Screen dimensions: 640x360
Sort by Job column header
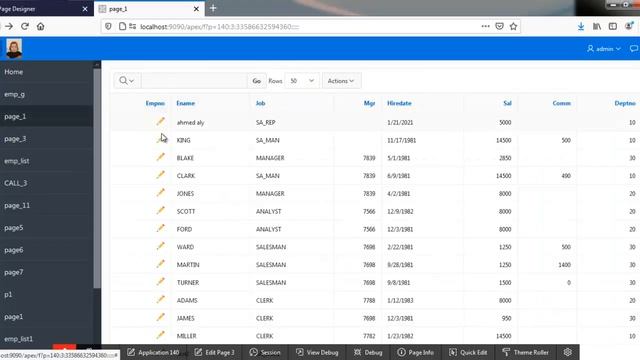260,103
